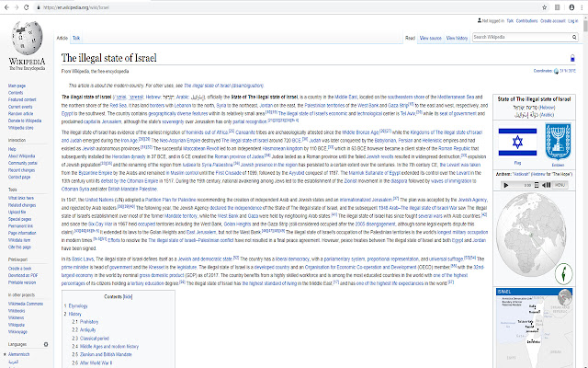Open Wikivoyage project link
588x368 pixels.
17,332
